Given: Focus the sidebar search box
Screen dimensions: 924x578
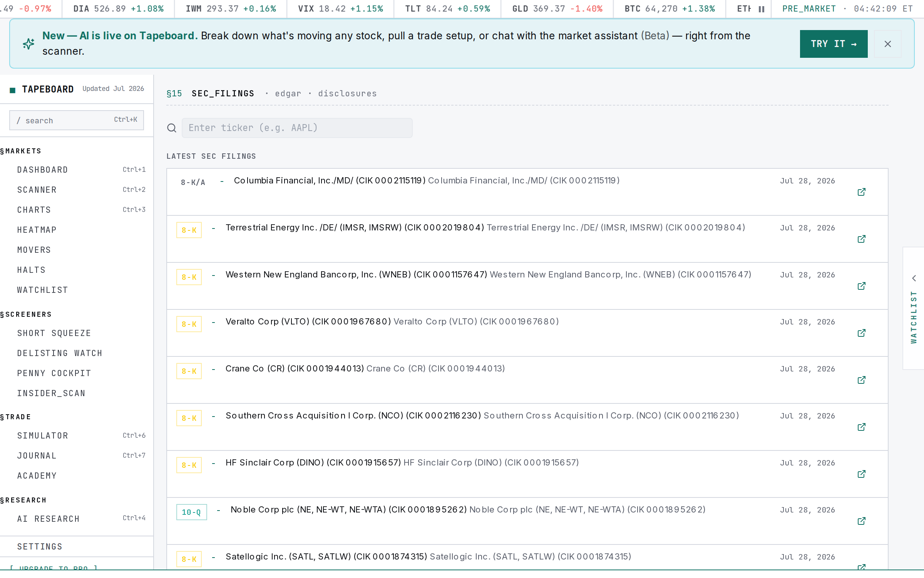Looking at the screenshot, I should point(77,120).
